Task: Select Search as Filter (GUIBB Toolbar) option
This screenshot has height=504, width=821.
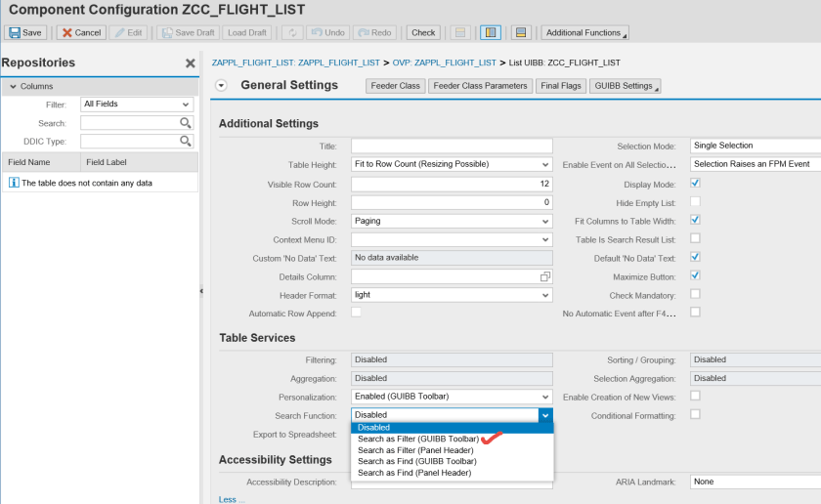Action: (x=418, y=439)
